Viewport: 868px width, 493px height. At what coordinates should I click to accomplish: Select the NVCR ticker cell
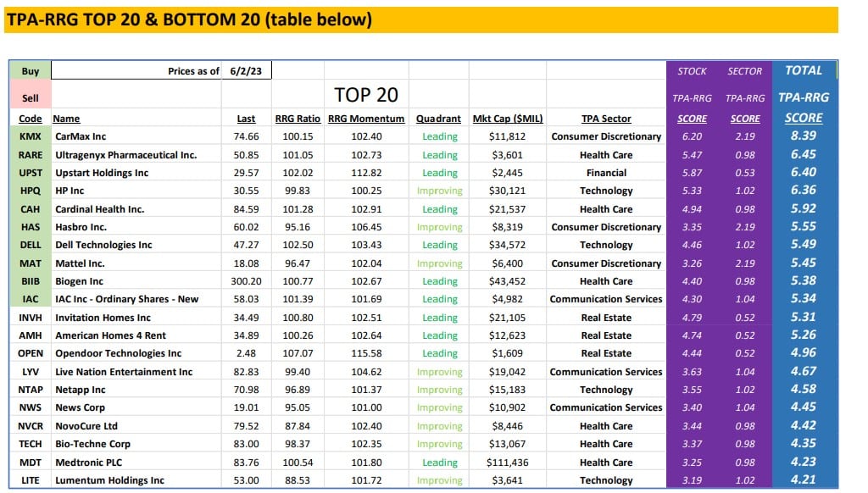30,426
